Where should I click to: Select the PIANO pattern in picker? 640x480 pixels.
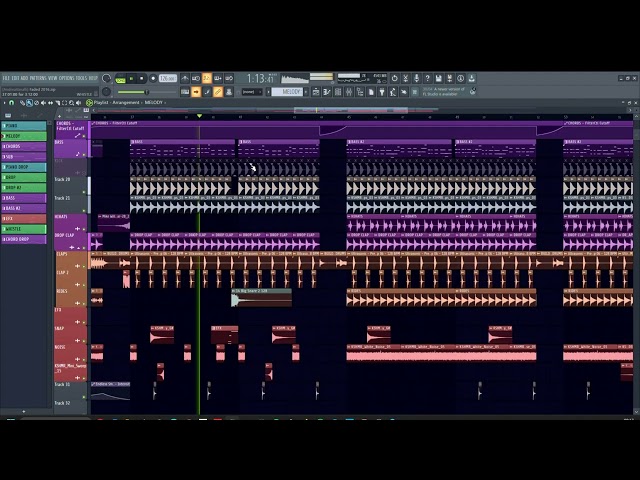coord(24,126)
